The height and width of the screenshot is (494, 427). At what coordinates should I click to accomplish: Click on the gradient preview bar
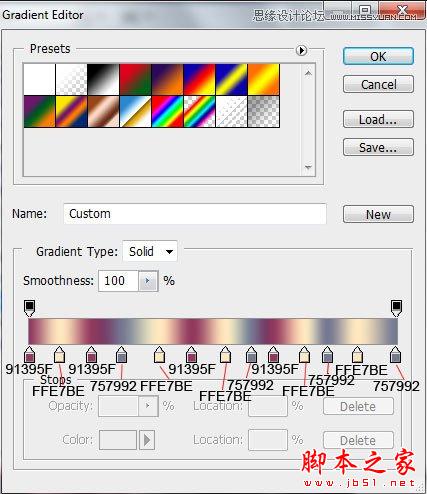tap(213, 331)
